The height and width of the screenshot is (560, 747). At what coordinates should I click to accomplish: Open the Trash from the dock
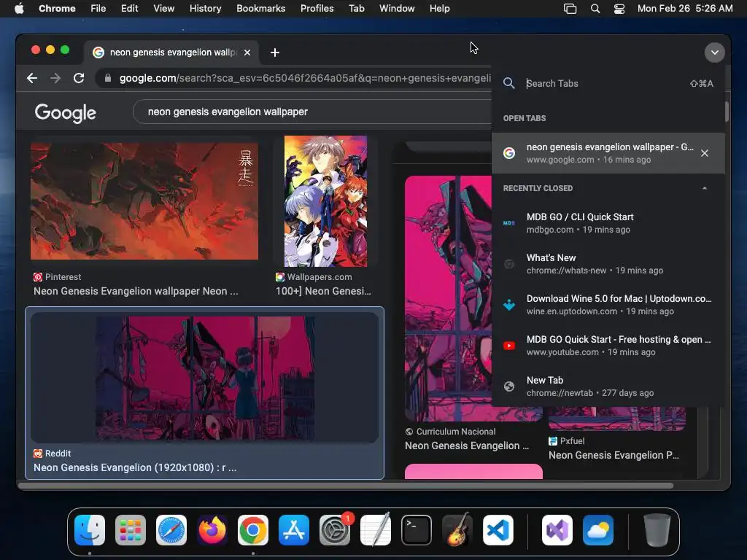point(657,530)
